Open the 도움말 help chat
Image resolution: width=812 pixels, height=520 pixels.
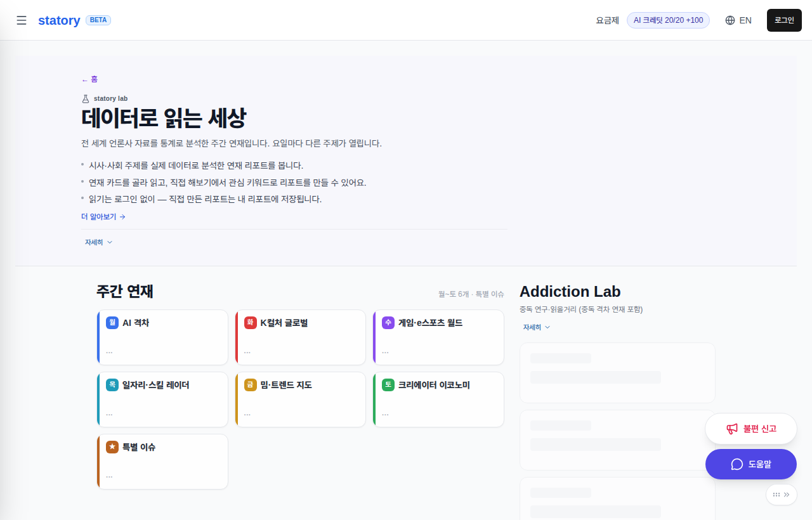pyautogui.click(x=751, y=464)
